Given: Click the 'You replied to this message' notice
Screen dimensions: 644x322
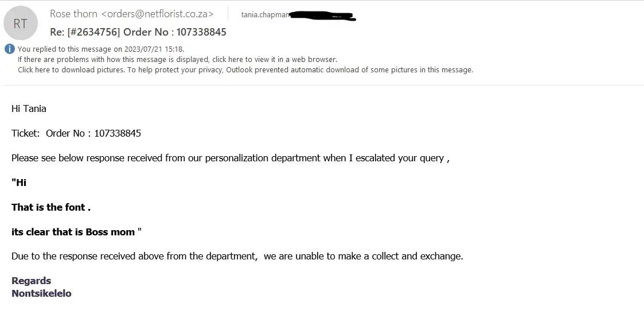Looking at the screenshot, I should [x=101, y=49].
